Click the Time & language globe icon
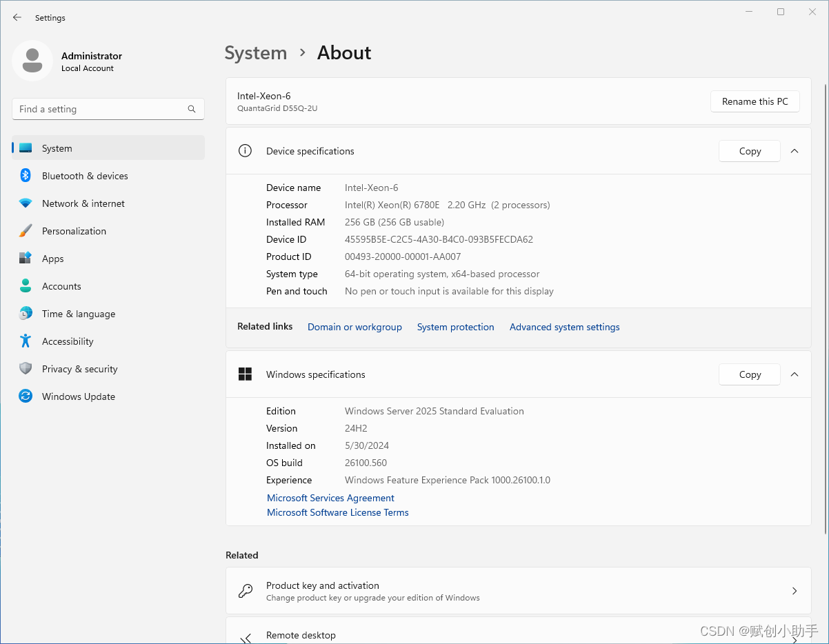The height and width of the screenshot is (644, 829). click(x=26, y=314)
